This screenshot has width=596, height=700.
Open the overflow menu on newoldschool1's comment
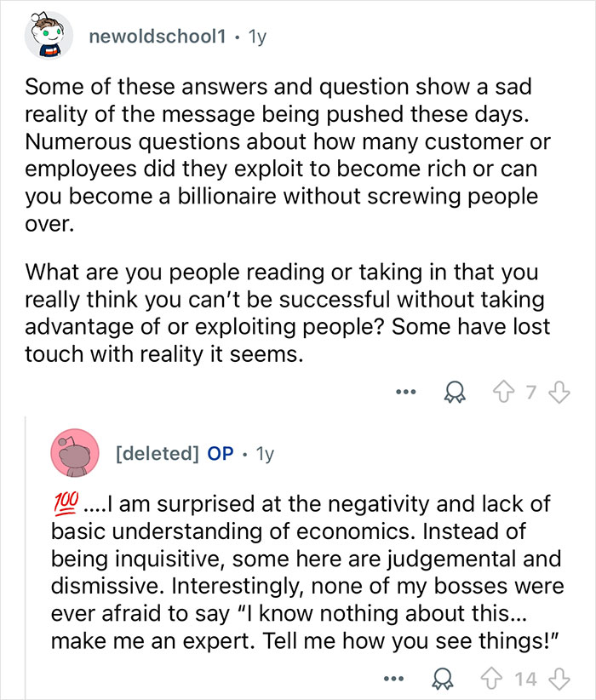coord(406,391)
